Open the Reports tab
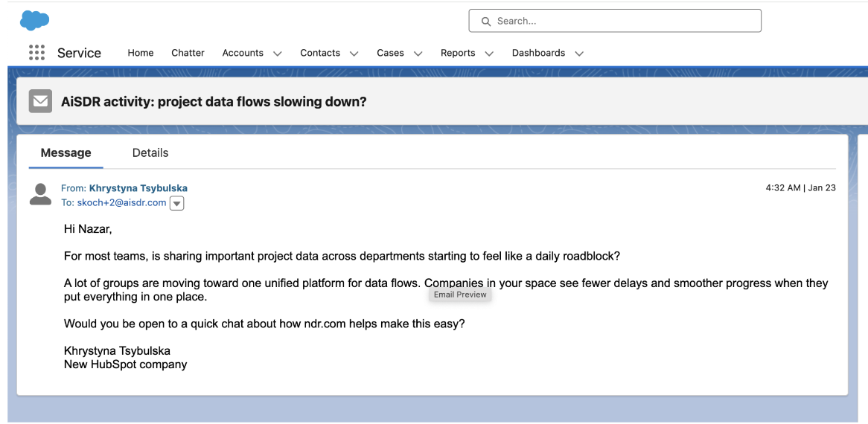This screenshot has height=424, width=868. pos(458,53)
